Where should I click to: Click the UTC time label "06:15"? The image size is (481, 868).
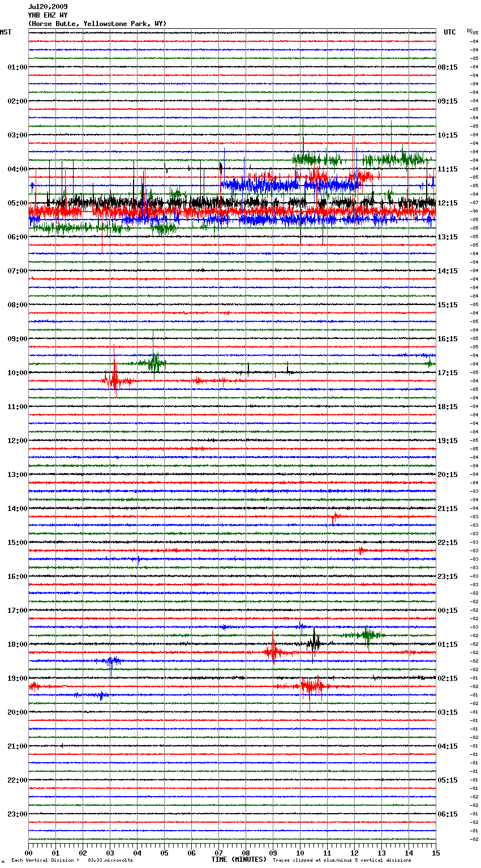point(448,814)
